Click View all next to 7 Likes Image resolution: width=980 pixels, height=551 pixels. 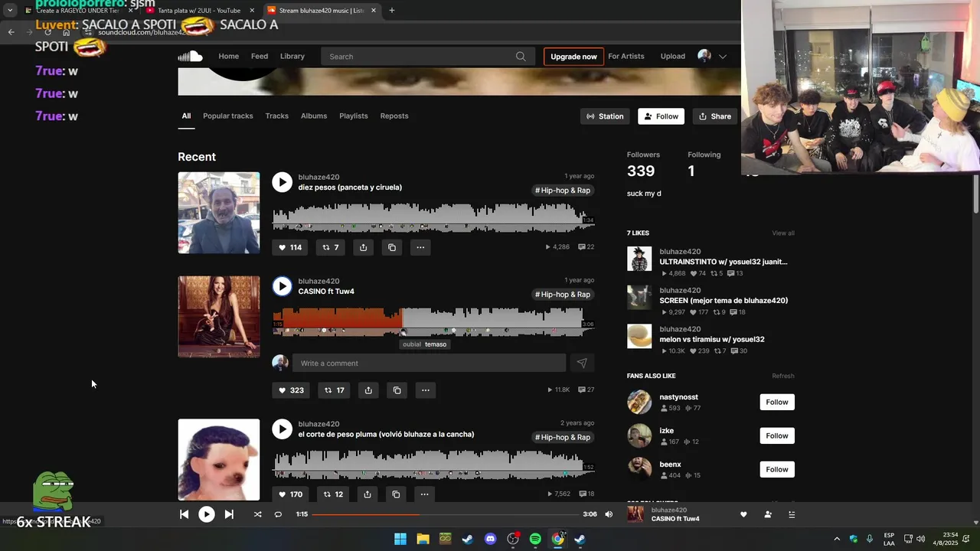coord(783,233)
